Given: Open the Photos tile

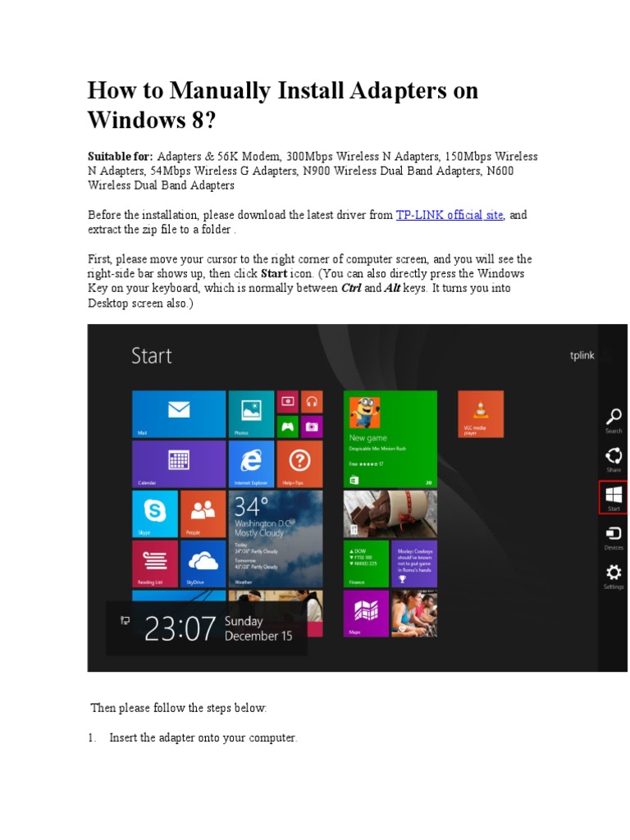Looking at the screenshot, I should click(251, 414).
